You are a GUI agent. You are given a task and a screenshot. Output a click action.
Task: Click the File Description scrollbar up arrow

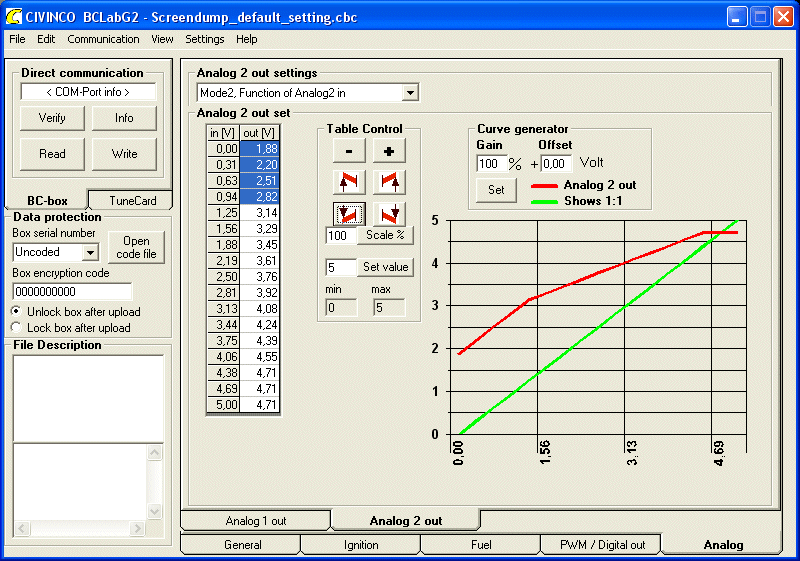coord(155,452)
